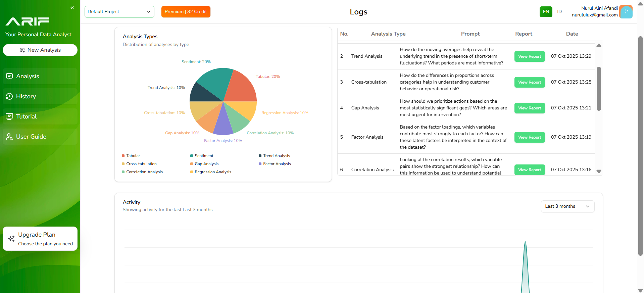Image resolution: width=644 pixels, height=293 pixels.
Task: Click the History clock icon
Action: 9,96
